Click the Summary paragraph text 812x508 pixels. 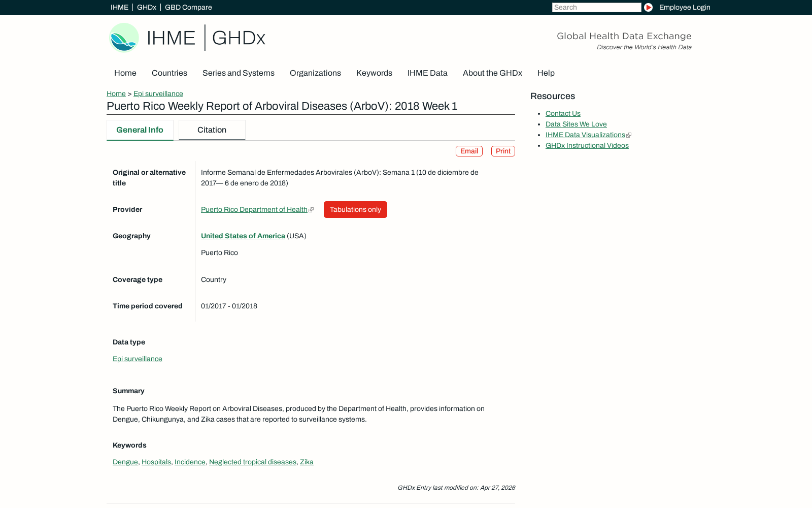[x=298, y=414]
